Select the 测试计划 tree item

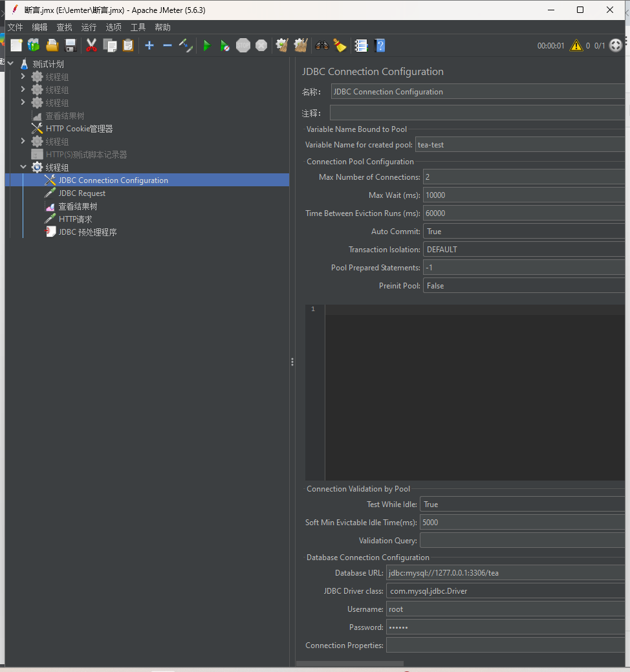tap(48, 64)
